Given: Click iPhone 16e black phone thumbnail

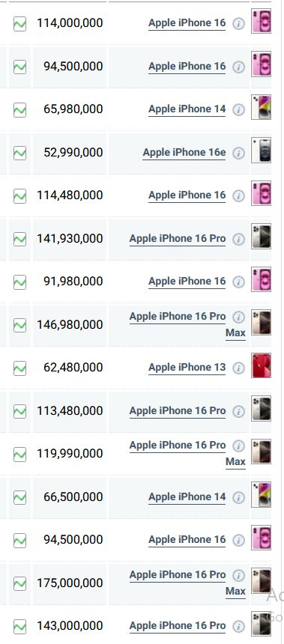Looking at the screenshot, I should [x=261, y=151].
